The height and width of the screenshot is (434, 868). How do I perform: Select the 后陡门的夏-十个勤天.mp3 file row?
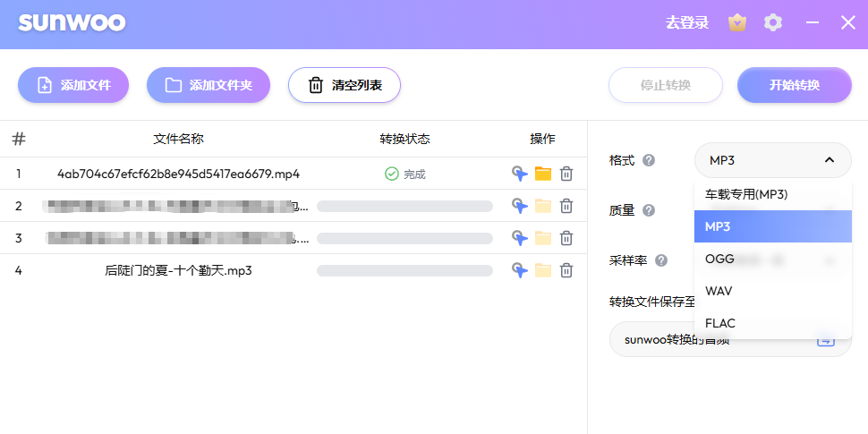tap(178, 270)
